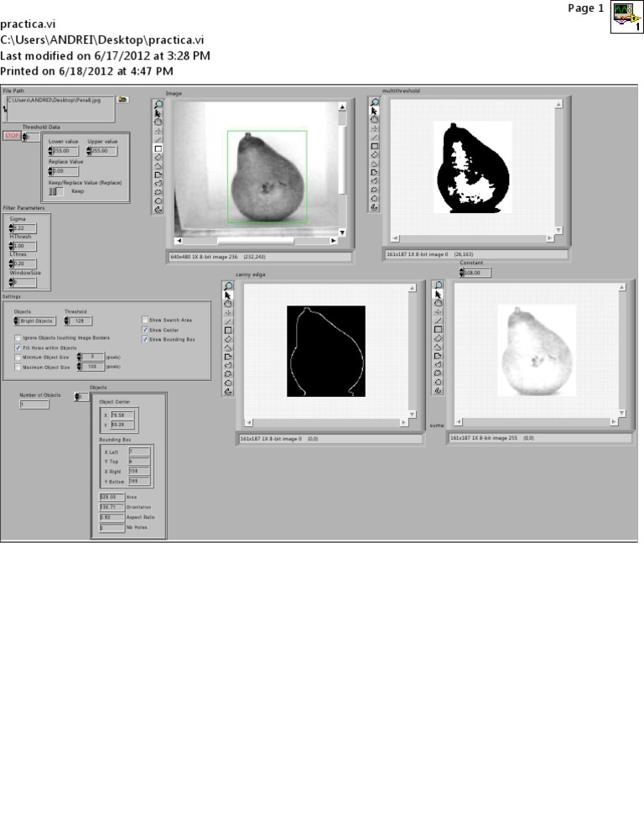Viewport: 644px width, 834px height.
Task: Click the Image display horizontal scrollbar thumb
Action: [x=256, y=241]
